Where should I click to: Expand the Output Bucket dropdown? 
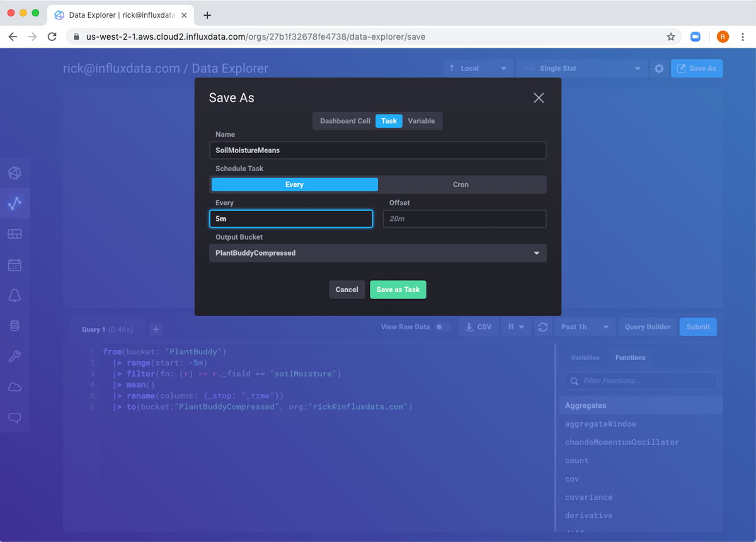[x=377, y=253]
